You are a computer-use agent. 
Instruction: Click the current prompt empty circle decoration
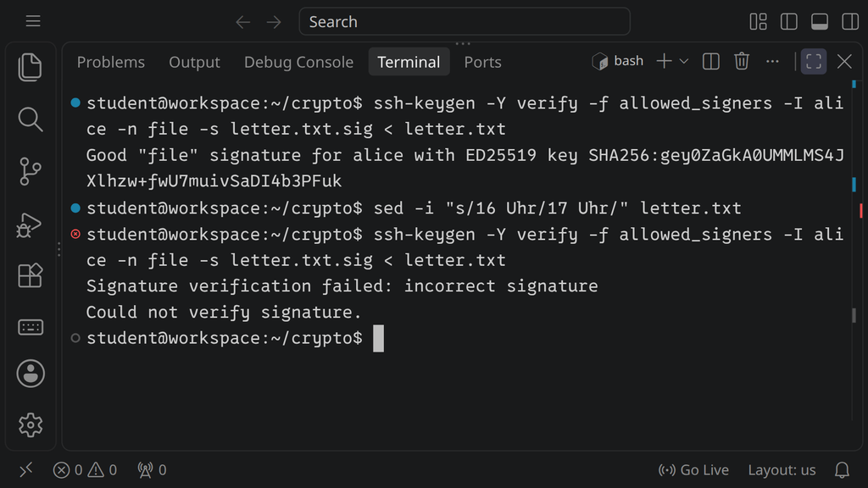(75, 338)
